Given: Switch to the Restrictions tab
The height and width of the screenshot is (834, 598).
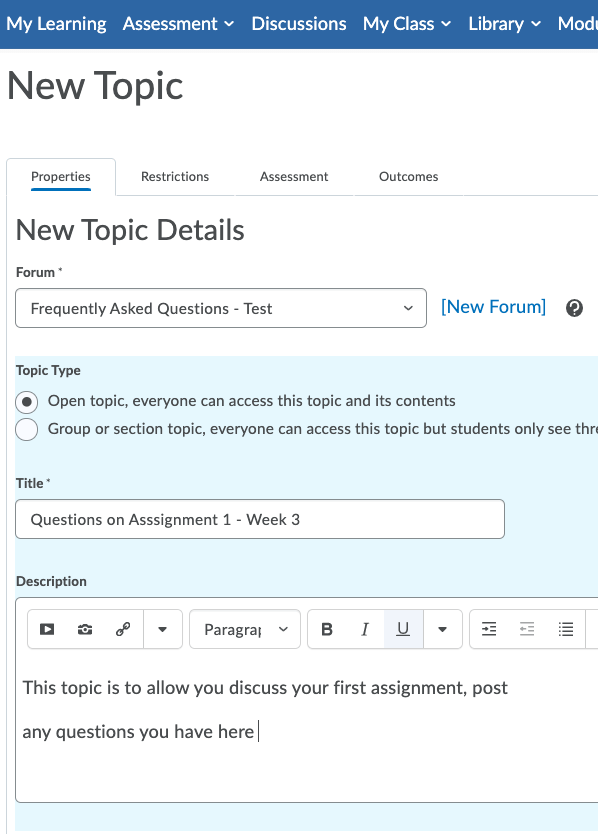Looking at the screenshot, I should coord(174,176).
